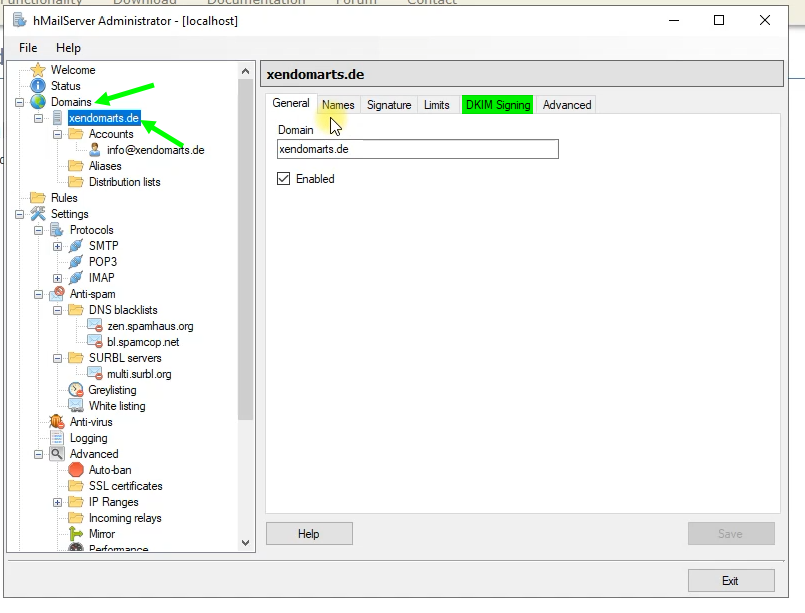Click the Help button below the domain panel
Image resolution: width=805 pixels, height=613 pixels.
coord(309,534)
